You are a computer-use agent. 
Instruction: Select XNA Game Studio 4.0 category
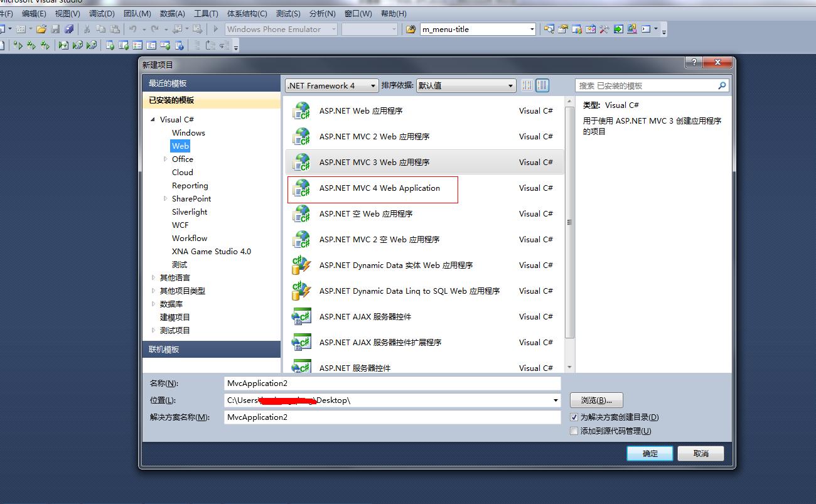(212, 252)
